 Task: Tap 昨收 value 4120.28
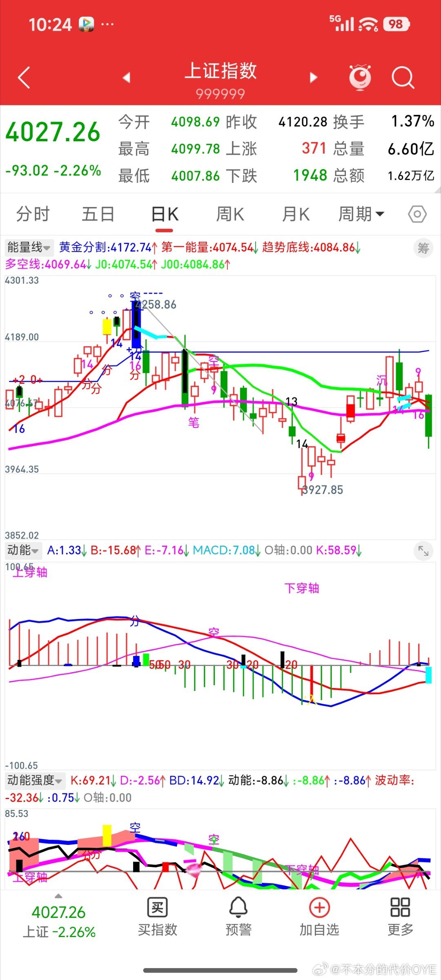click(x=303, y=122)
